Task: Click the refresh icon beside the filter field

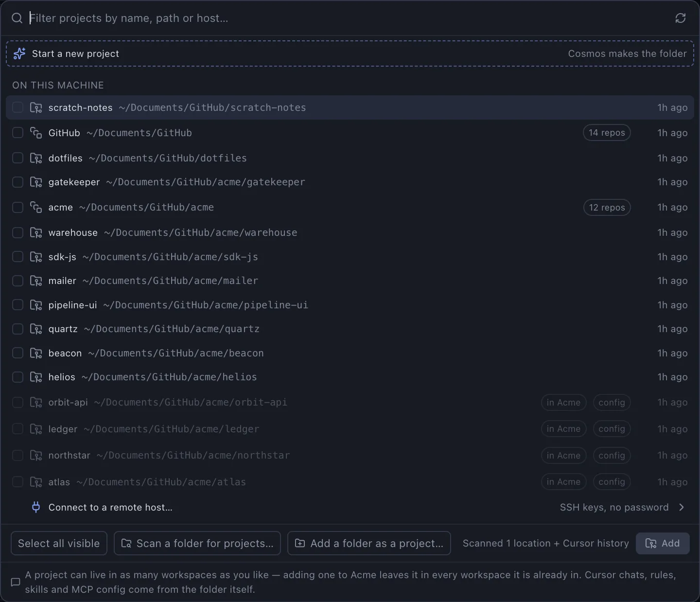Action: [680, 18]
